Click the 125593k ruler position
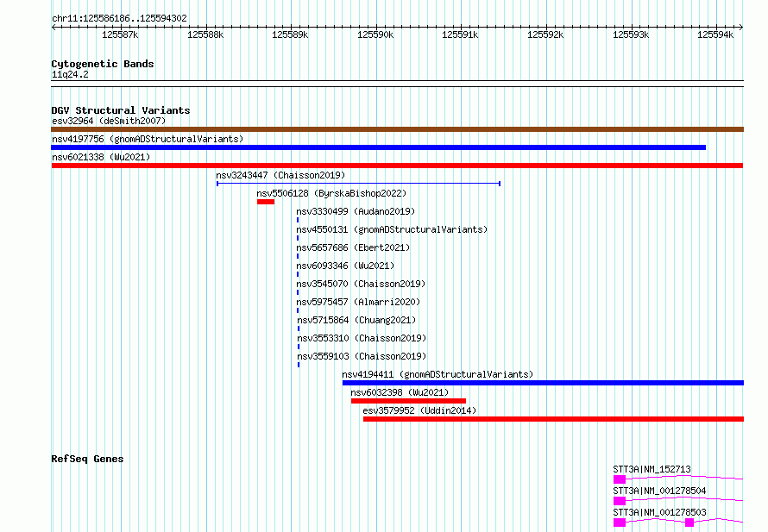Viewport: 768px width, 532px height. tap(631, 34)
